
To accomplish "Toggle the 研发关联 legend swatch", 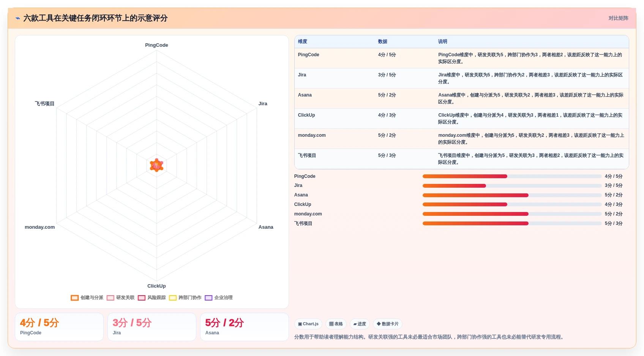I will pos(110,298).
